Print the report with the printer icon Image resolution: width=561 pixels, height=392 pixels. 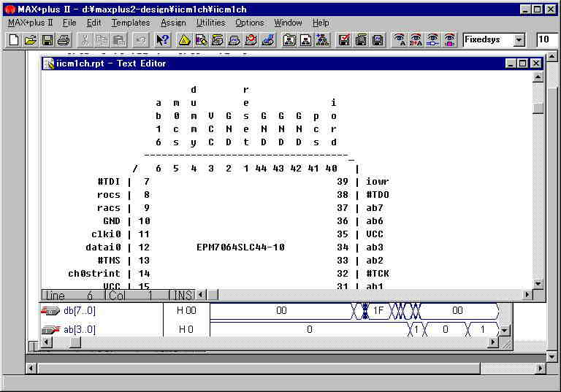(64, 40)
